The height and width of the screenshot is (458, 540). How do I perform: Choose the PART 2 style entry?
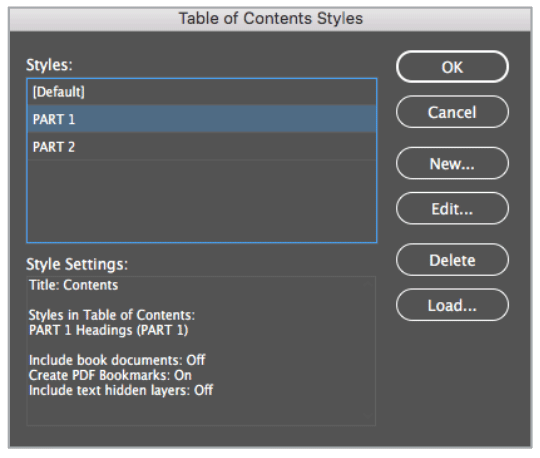pos(201,147)
